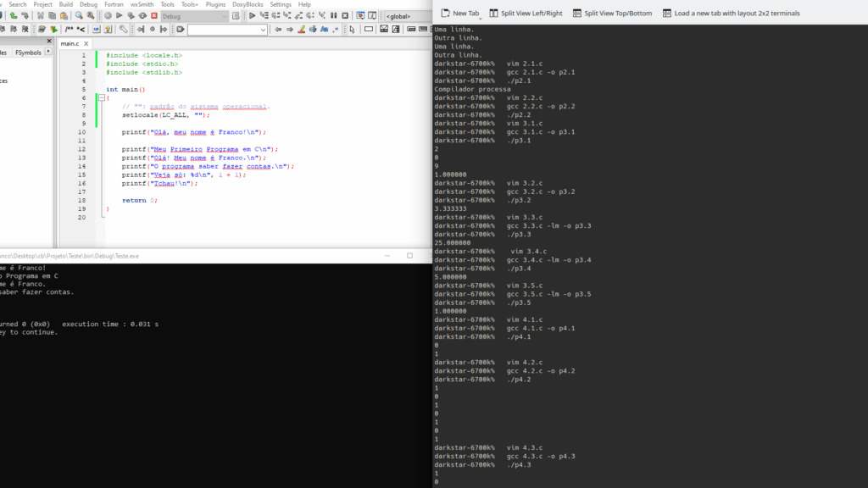Click the Paste clipboard icon

[64, 16]
